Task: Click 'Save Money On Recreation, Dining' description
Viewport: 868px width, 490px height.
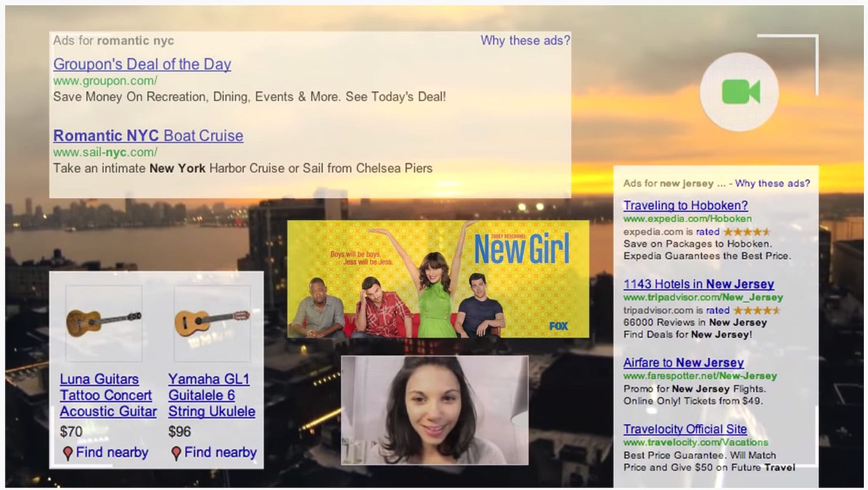Action: [249, 96]
